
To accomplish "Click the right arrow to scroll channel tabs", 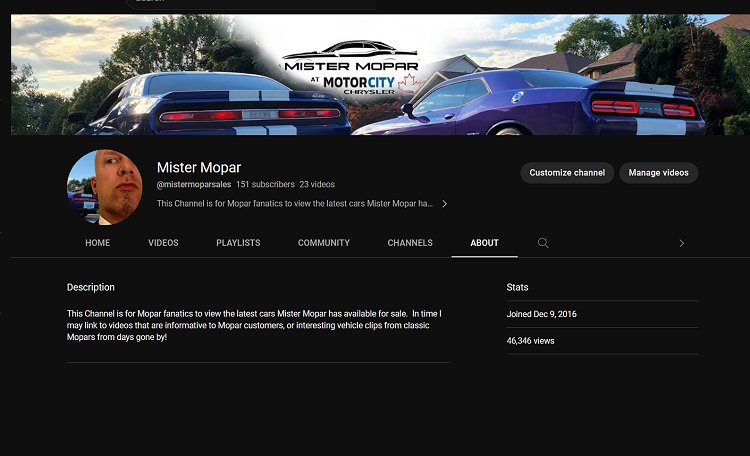I will click(x=681, y=243).
